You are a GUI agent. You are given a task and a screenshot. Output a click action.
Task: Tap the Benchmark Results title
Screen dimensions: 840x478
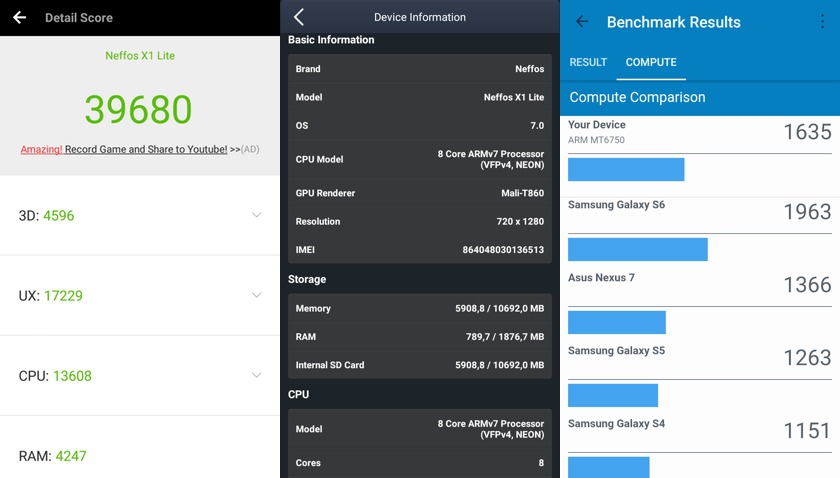click(x=674, y=22)
